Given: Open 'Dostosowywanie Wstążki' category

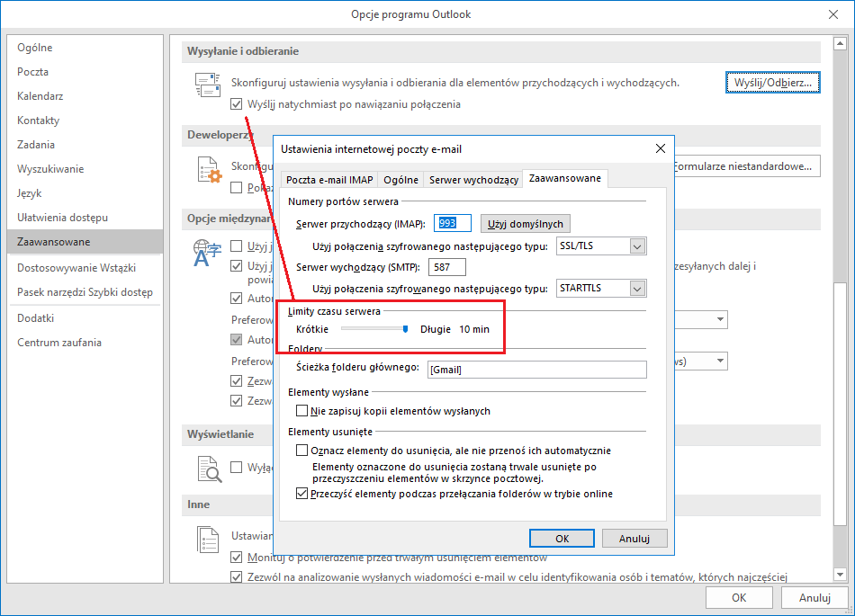Looking at the screenshot, I should [x=85, y=268].
